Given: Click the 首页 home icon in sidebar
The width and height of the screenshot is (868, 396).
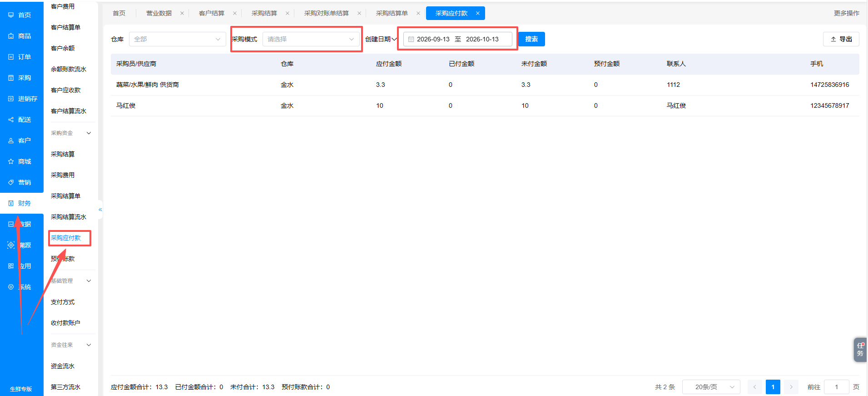Looking at the screenshot, I should 11,15.
